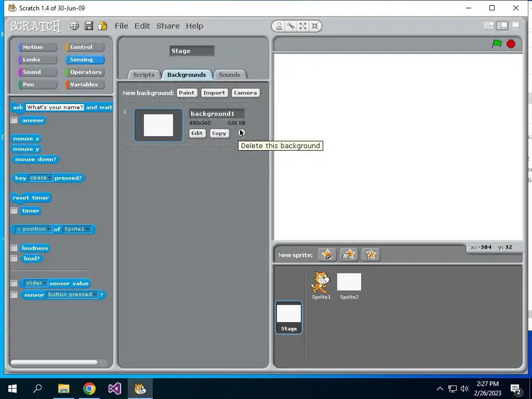Edit background1
Viewport: 532px width, 399px height.
pyautogui.click(x=197, y=134)
